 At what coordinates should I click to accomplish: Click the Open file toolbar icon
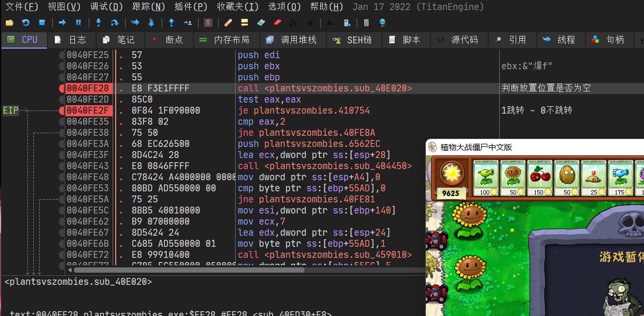[x=9, y=23]
